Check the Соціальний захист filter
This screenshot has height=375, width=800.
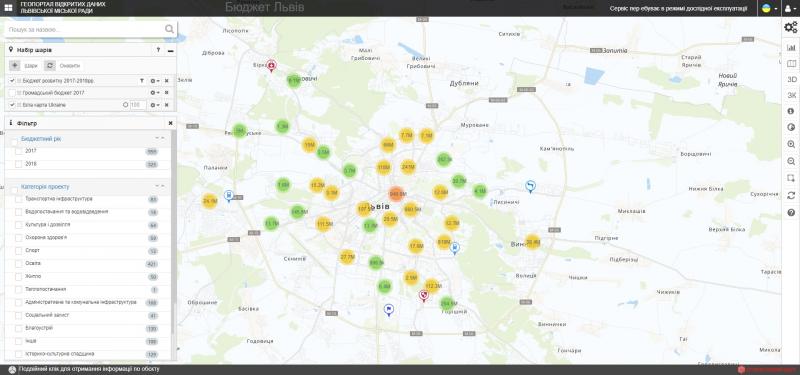pyautogui.click(x=18, y=315)
